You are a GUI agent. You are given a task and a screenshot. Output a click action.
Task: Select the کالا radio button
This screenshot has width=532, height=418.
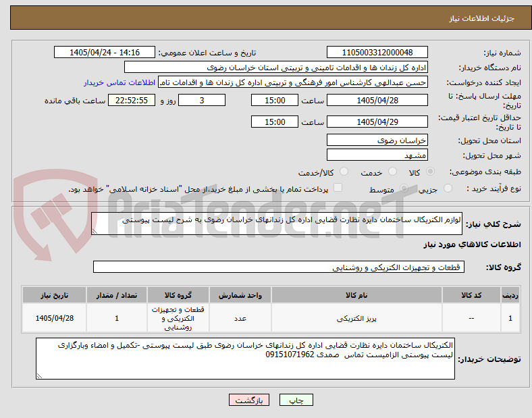(430, 172)
